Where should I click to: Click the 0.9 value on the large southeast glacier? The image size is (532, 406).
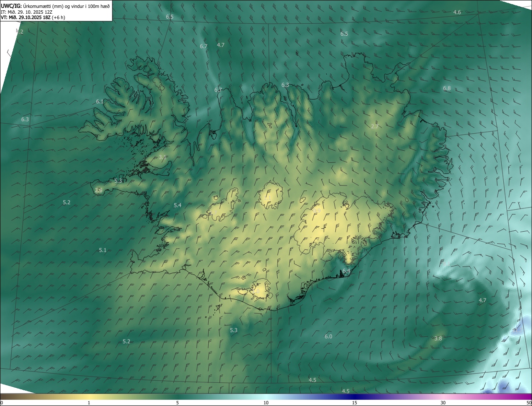pos(317,211)
